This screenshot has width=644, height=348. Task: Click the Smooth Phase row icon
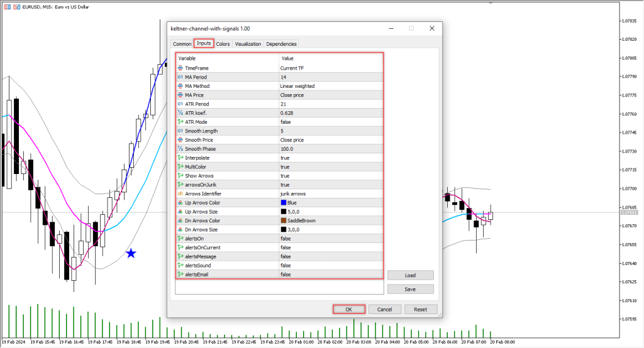point(180,149)
